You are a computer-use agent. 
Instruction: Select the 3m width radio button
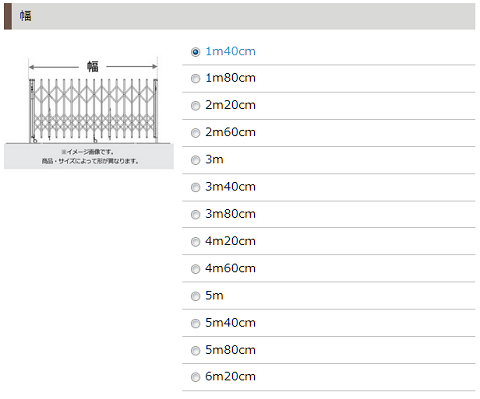(x=195, y=160)
